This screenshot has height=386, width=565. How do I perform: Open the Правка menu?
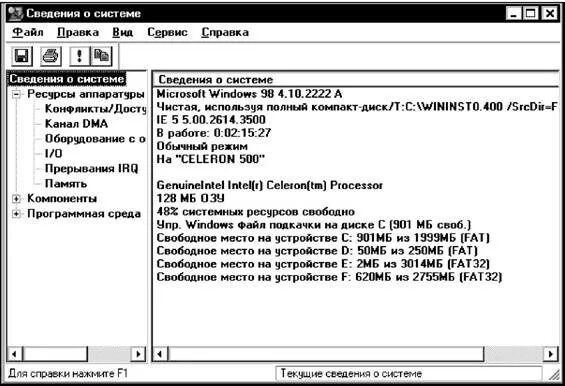77,32
